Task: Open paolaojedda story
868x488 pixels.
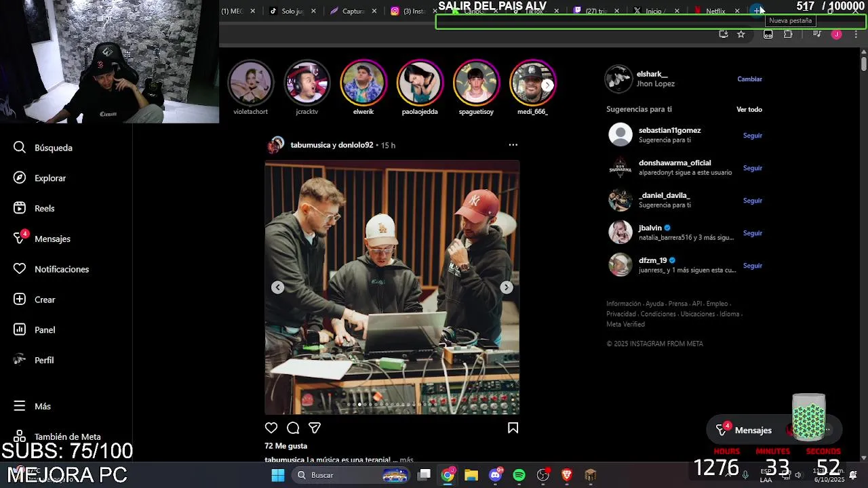Action: coord(420,87)
